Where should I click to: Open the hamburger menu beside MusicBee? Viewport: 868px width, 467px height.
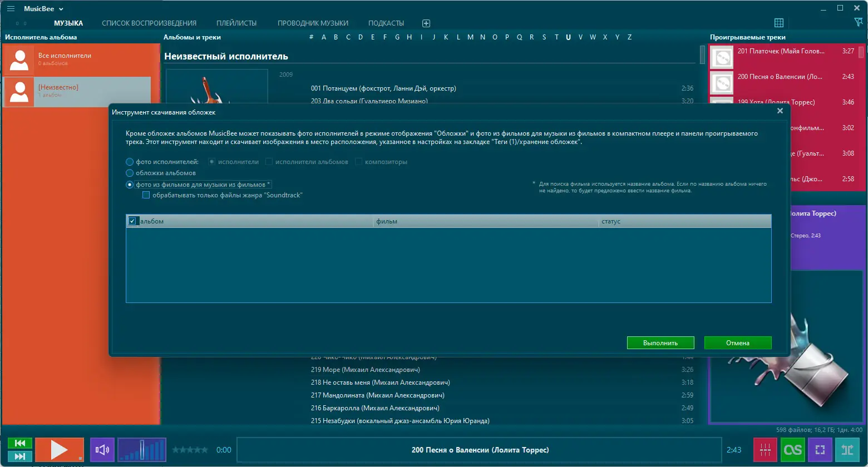[11, 9]
